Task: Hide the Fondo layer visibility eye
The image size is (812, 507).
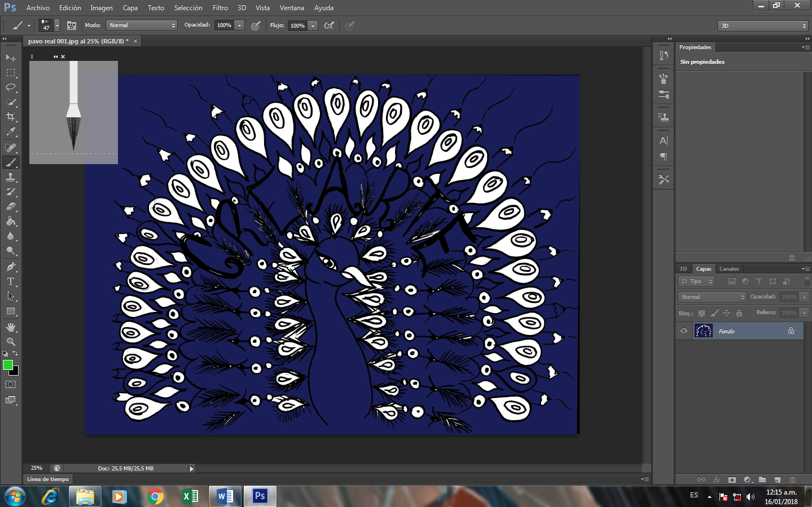Action: (684, 331)
